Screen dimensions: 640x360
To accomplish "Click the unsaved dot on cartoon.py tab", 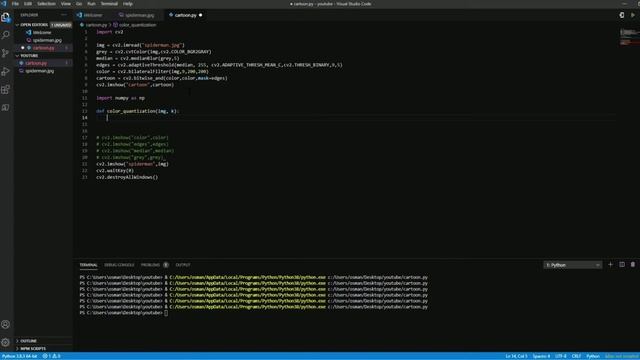I will tap(200, 15).
